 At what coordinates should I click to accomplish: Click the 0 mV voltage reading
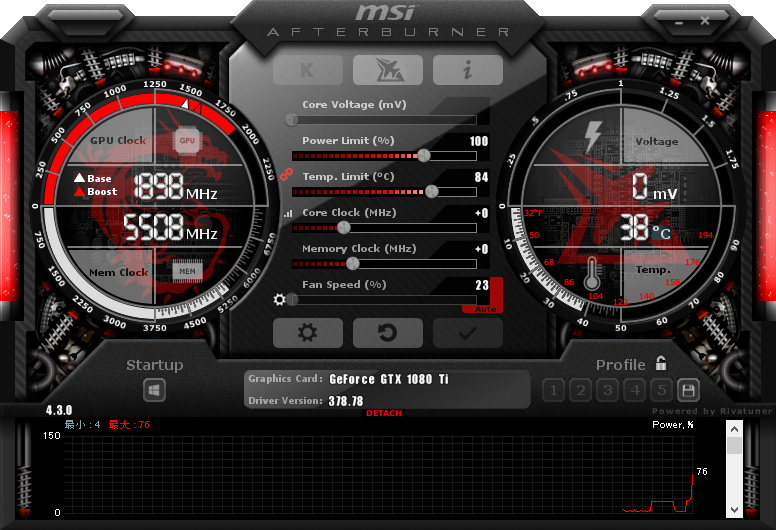point(654,187)
